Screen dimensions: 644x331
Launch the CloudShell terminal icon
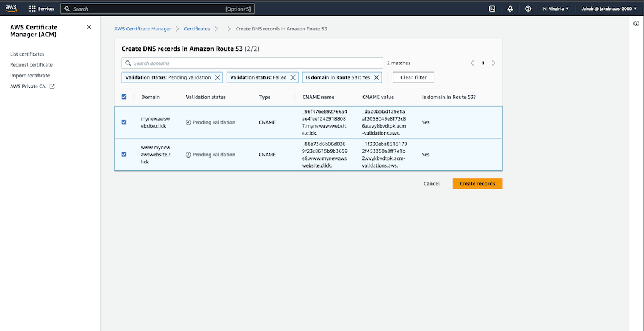click(492, 9)
